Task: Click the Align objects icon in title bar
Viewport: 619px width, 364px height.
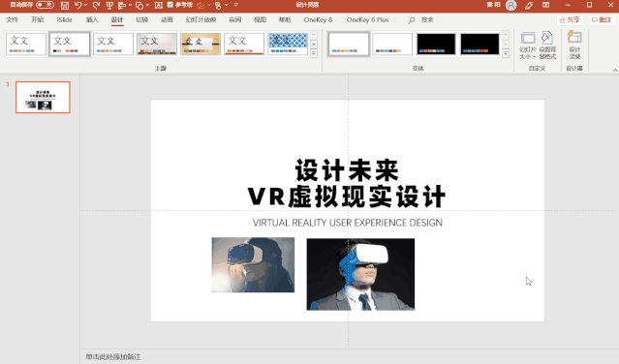Action: [122, 5]
